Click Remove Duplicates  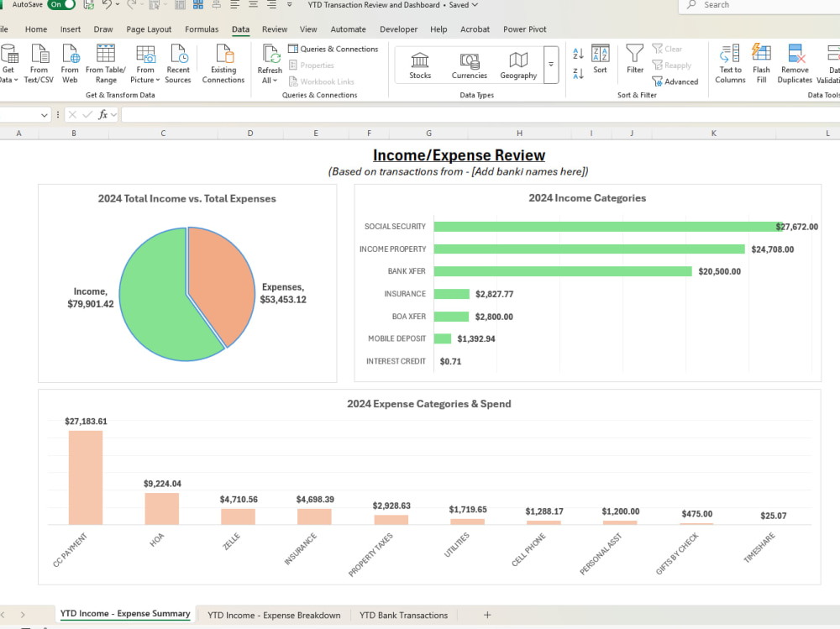coord(795,63)
